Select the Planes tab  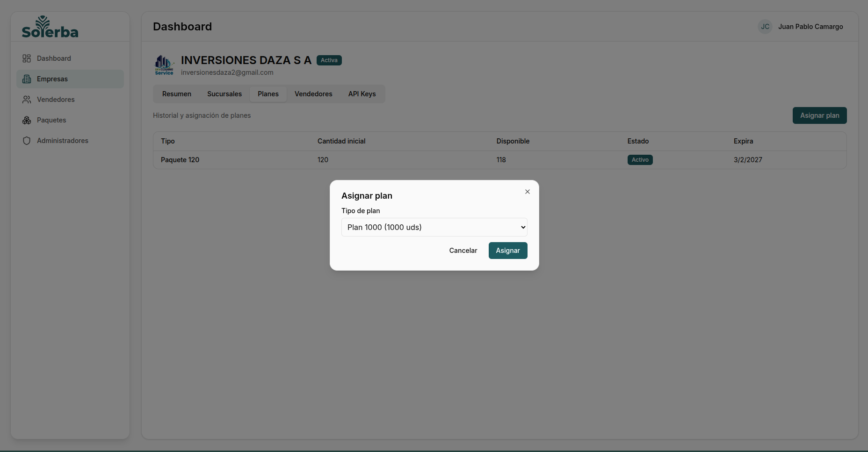tap(268, 94)
